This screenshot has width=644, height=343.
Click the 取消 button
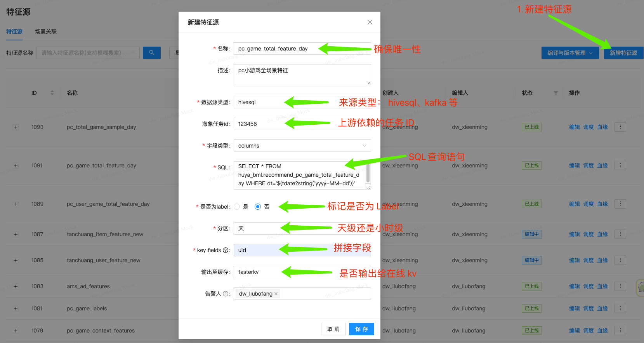(333, 329)
